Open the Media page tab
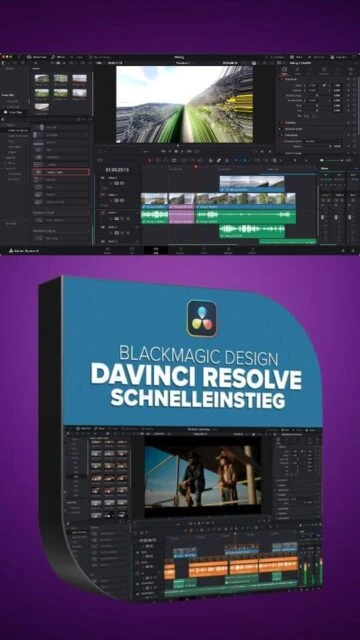 tap(108, 250)
